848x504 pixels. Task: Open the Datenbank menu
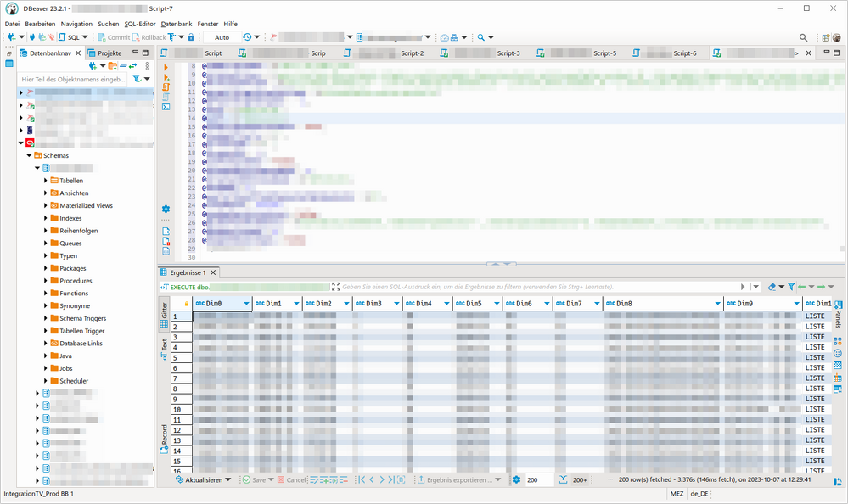pos(177,24)
